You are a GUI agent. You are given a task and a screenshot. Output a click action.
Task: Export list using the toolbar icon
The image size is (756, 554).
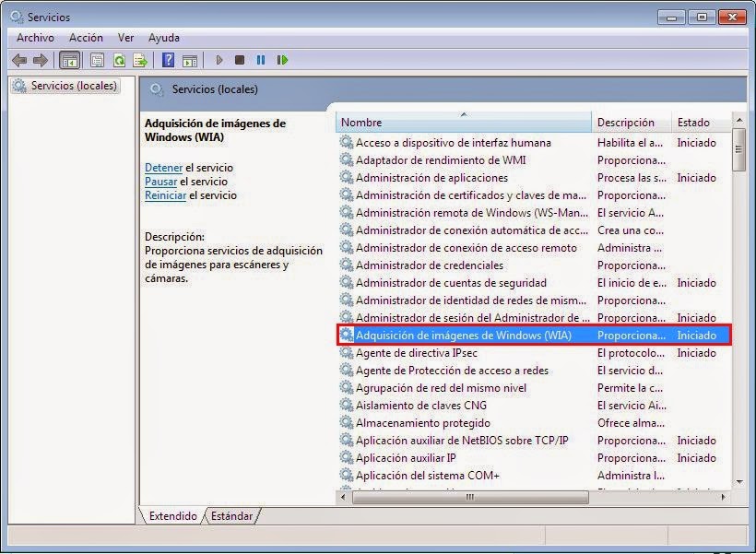[x=140, y=60]
